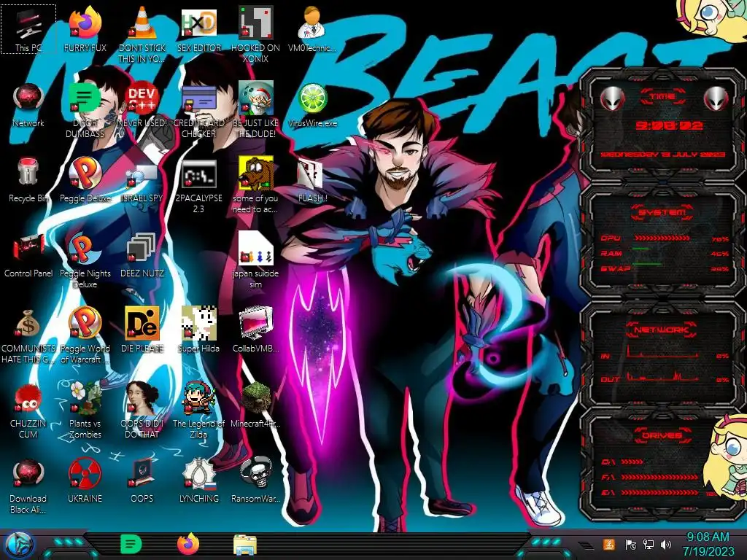Open the Control Panel icon

(x=28, y=255)
